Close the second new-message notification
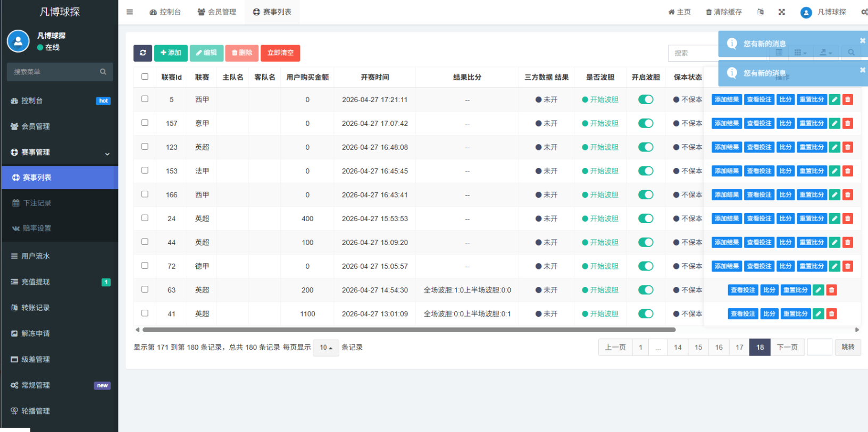The height and width of the screenshot is (432, 868). pos(862,70)
